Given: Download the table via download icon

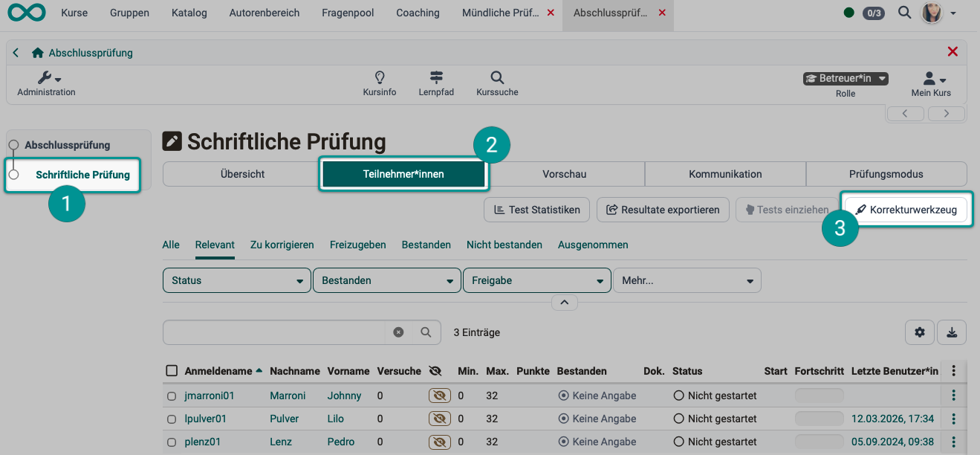Looking at the screenshot, I should (x=952, y=332).
